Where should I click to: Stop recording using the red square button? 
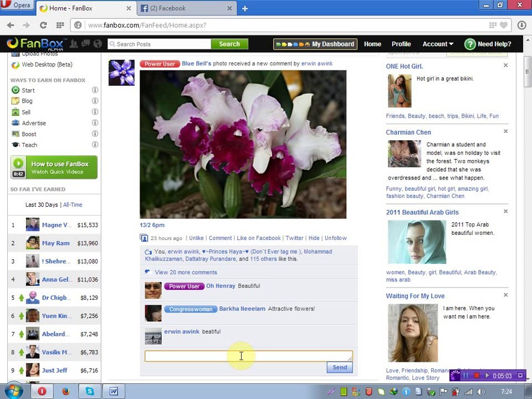[x=476, y=376]
